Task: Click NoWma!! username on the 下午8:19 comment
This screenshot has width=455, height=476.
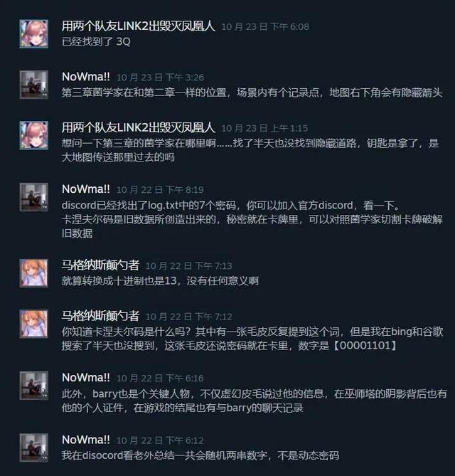Action: 86,189
